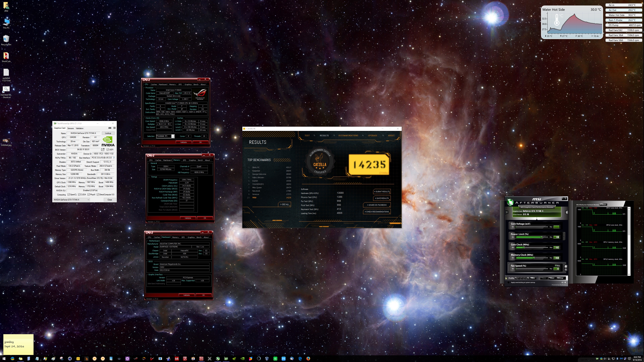
Task: Open the UPGRADE tab in Catzilla
Action: (372, 136)
